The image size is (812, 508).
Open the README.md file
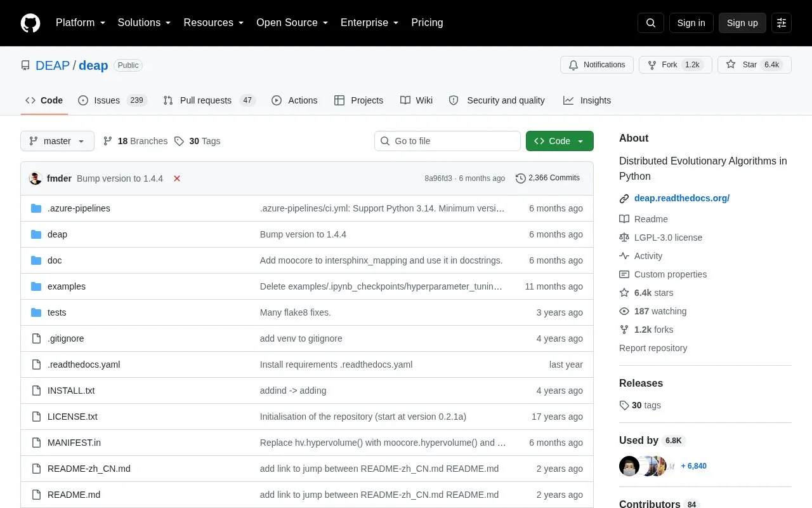tap(74, 495)
